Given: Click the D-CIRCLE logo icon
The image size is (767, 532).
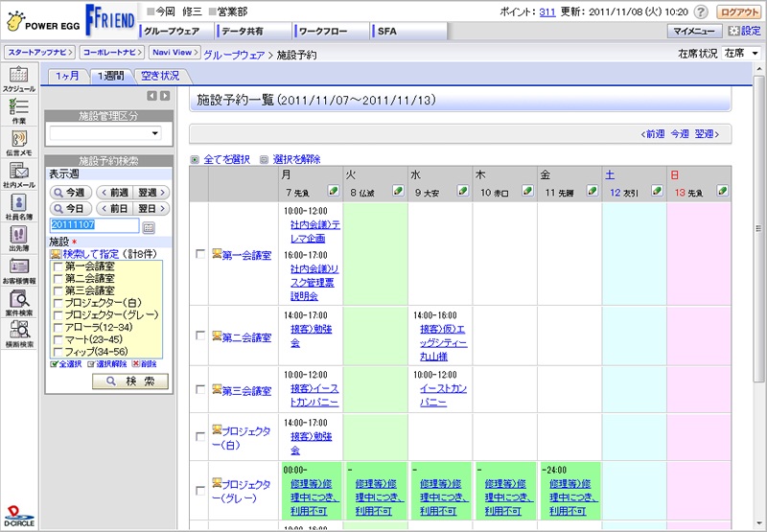Looking at the screenshot, I should pos(19,516).
